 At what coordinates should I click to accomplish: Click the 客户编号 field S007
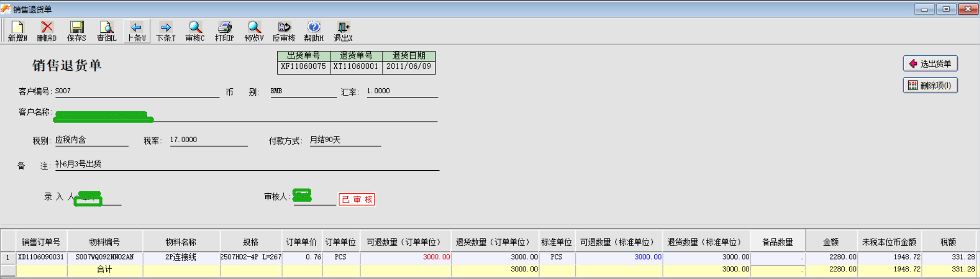pyautogui.click(x=136, y=91)
